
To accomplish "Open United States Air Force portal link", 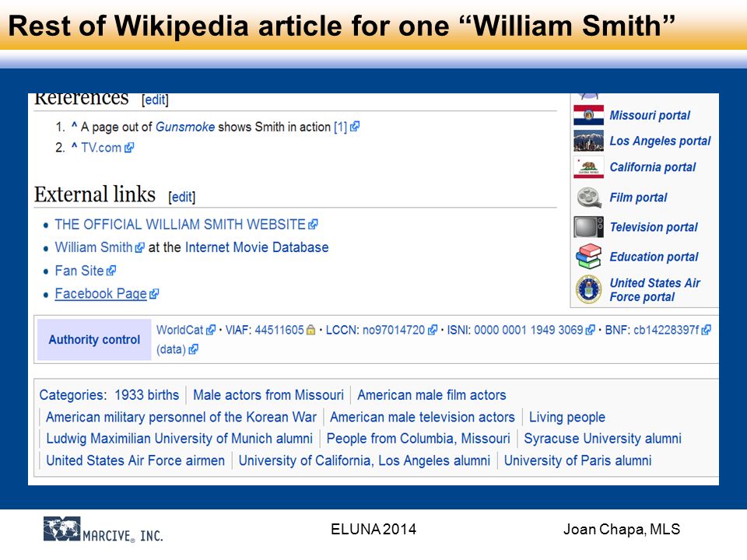I will click(x=654, y=289).
